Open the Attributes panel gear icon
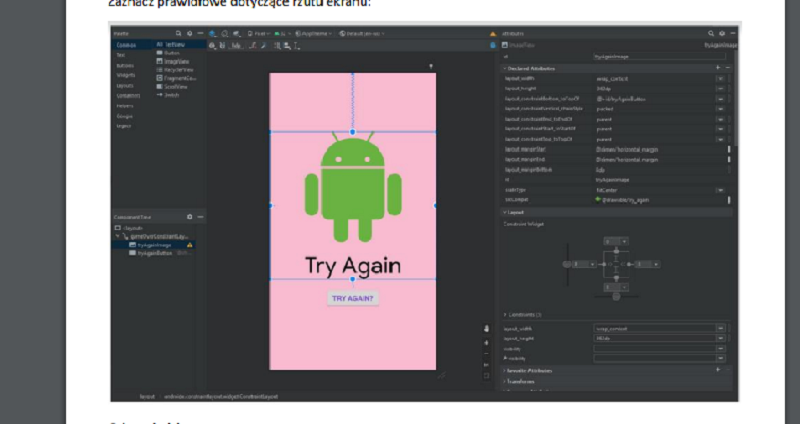This screenshot has width=800, height=424. 722,34
